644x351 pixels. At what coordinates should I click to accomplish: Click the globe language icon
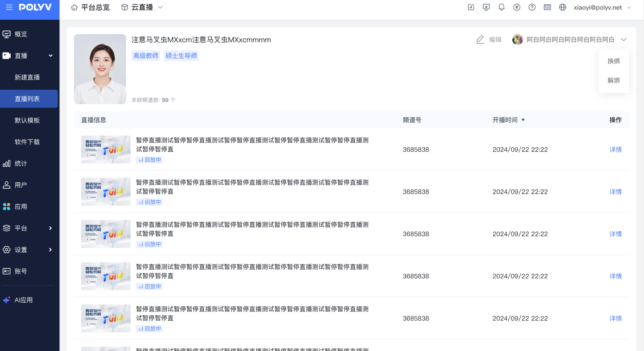(x=563, y=7)
